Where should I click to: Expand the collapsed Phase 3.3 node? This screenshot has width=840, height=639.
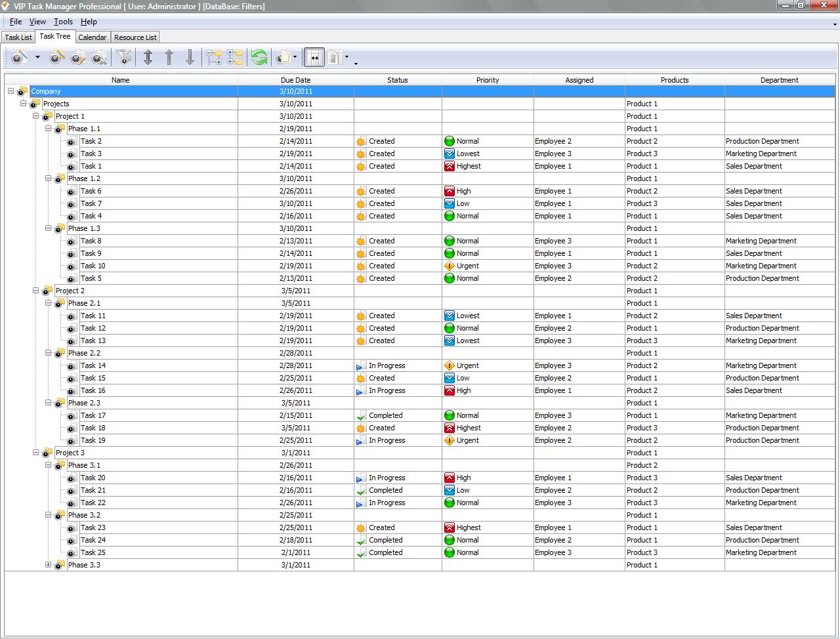pyautogui.click(x=48, y=565)
